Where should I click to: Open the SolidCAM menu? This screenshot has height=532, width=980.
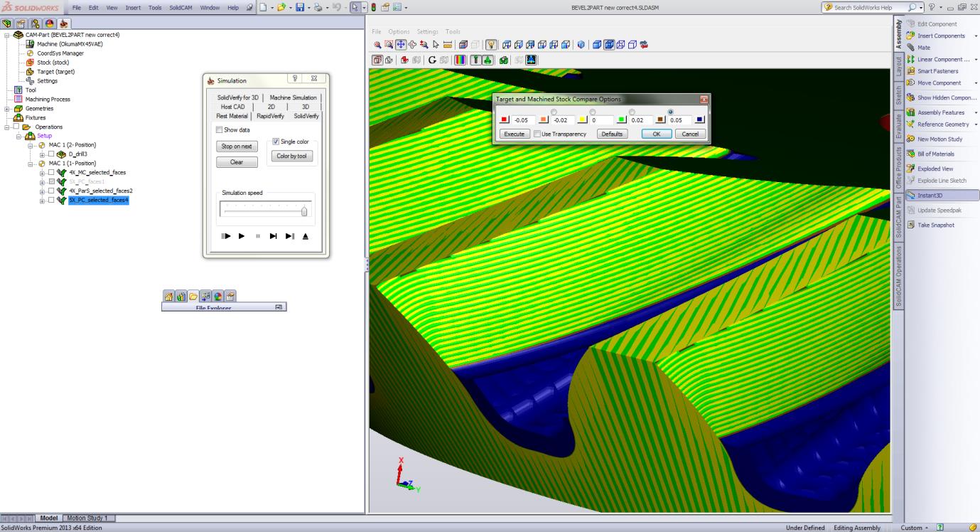(179, 7)
